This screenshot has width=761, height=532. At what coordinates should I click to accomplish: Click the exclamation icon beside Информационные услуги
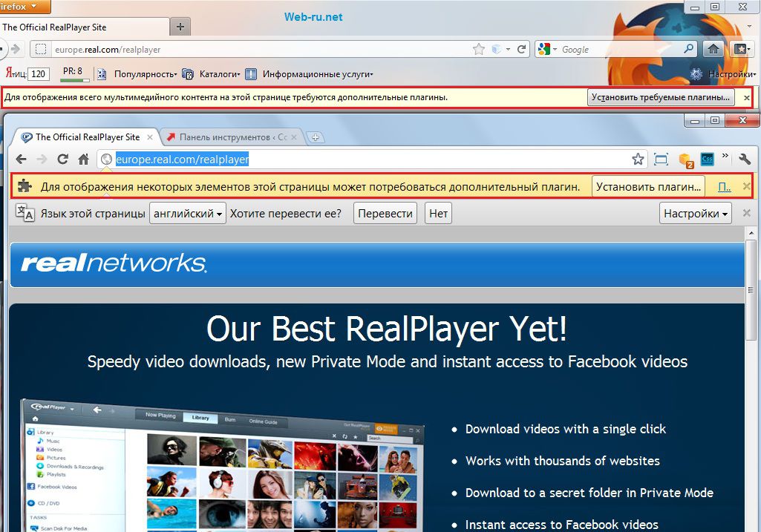pos(250,74)
